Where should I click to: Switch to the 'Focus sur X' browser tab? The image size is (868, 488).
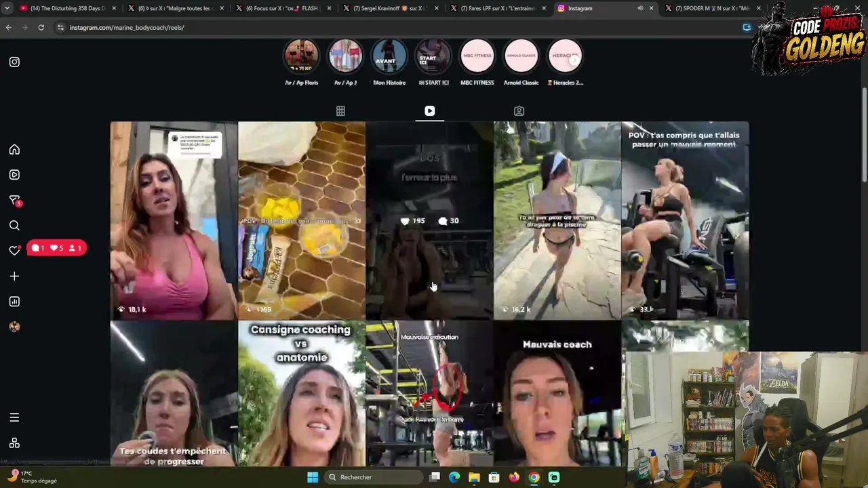click(283, 8)
